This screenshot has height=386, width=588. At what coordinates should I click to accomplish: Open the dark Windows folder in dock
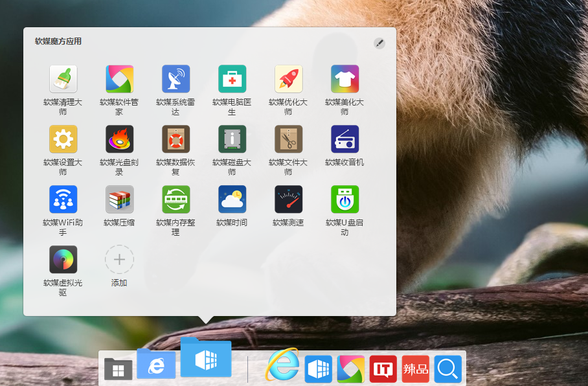click(118, 369)
